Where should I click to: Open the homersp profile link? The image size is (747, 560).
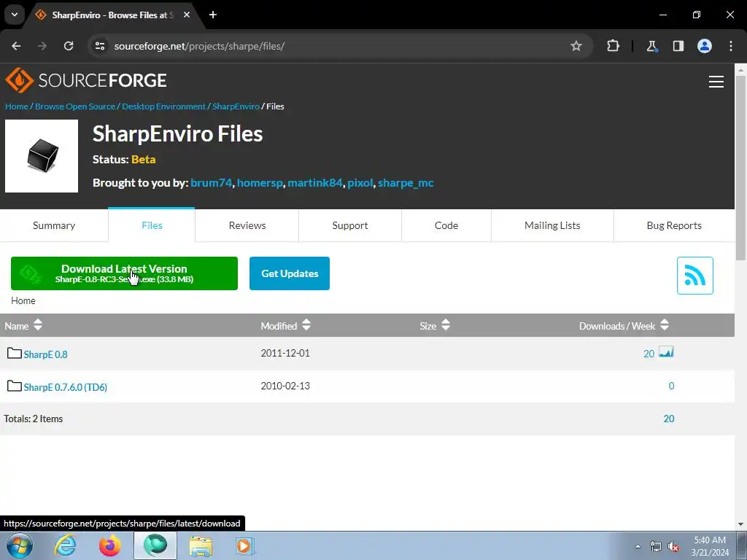pos(260,183)
